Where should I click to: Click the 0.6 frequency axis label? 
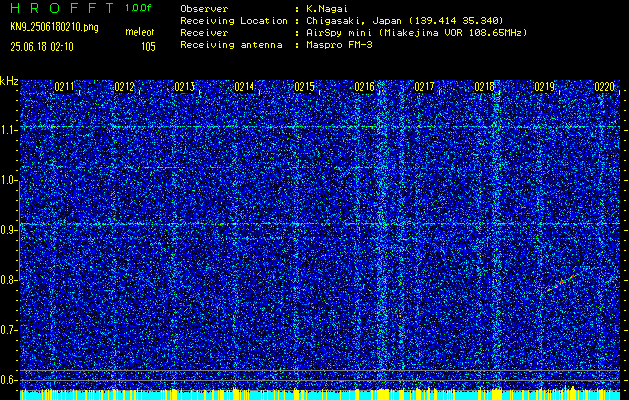click(8, 380)
